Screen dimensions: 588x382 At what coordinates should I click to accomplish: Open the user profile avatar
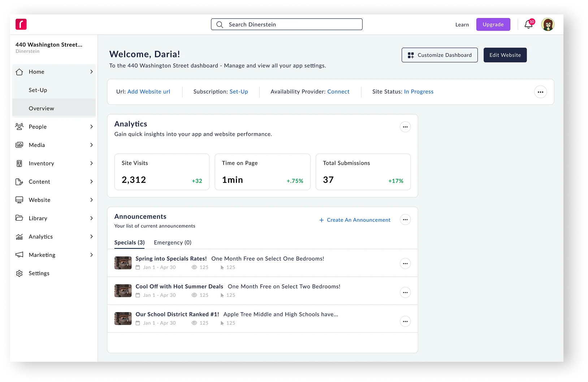click(x=548, y=25)
